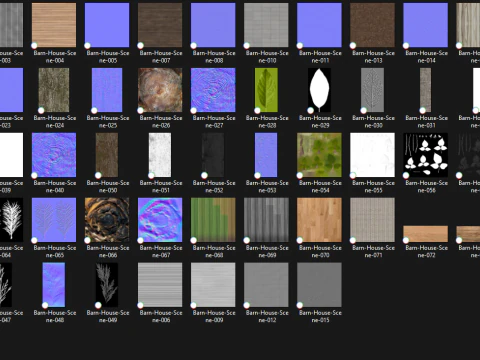Select grey leaf vein texture Barn-House-Scene-030

tap(373, 90)
